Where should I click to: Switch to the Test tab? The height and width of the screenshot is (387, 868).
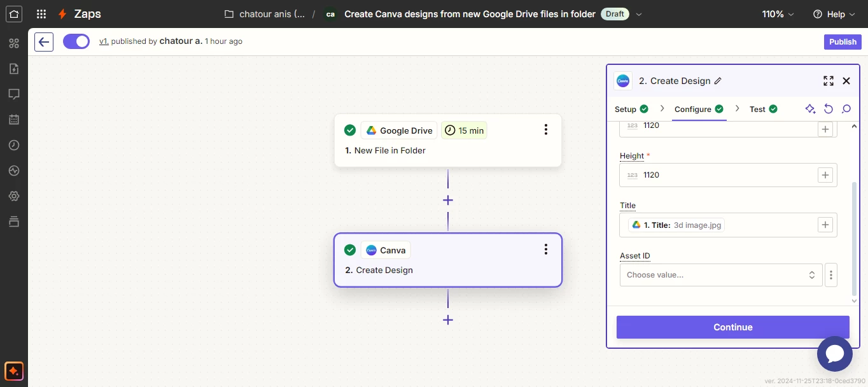[763, 109]
